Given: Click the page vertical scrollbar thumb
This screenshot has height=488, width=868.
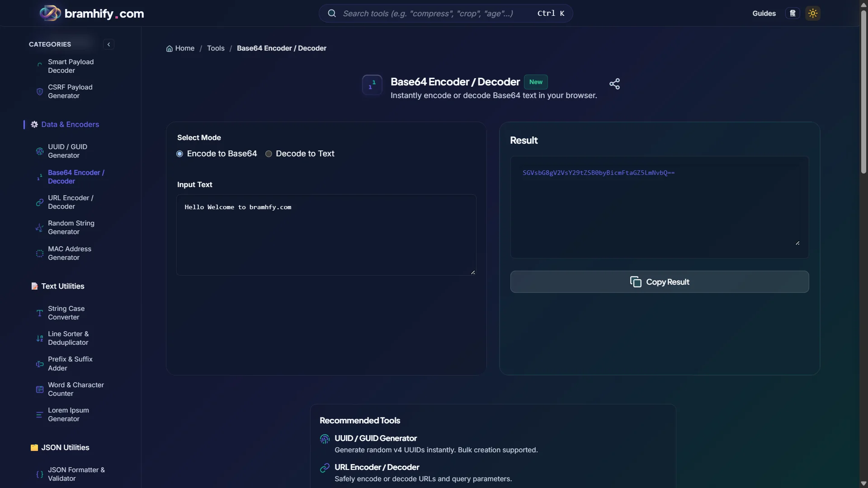Looking at the screenshot, I should 863,93.
